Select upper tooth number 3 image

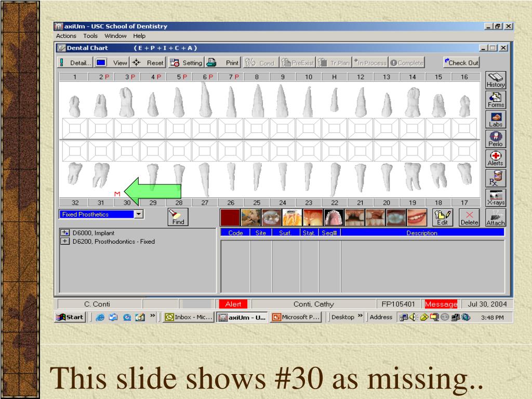tap(127, 102)
